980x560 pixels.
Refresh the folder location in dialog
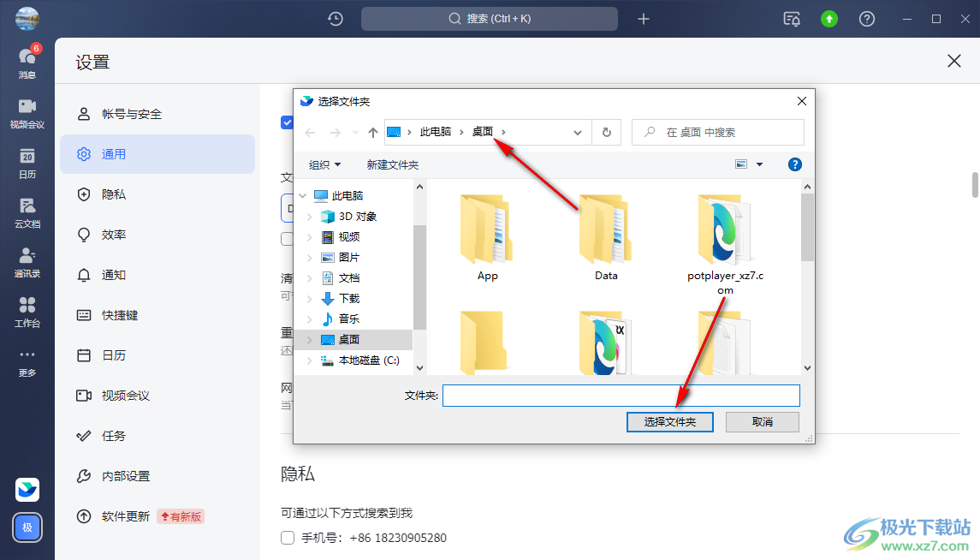coord(606,133)
